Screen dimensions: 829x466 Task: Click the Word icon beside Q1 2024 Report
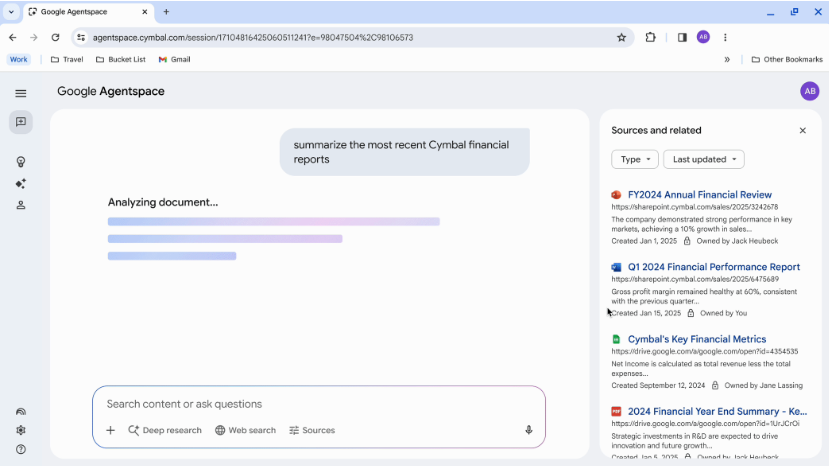616,267
